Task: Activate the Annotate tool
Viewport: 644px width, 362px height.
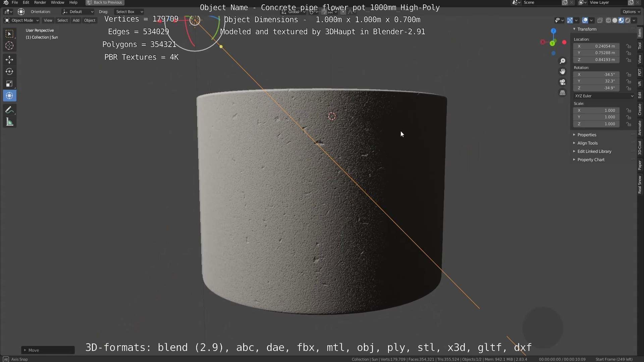Action: 9,110
